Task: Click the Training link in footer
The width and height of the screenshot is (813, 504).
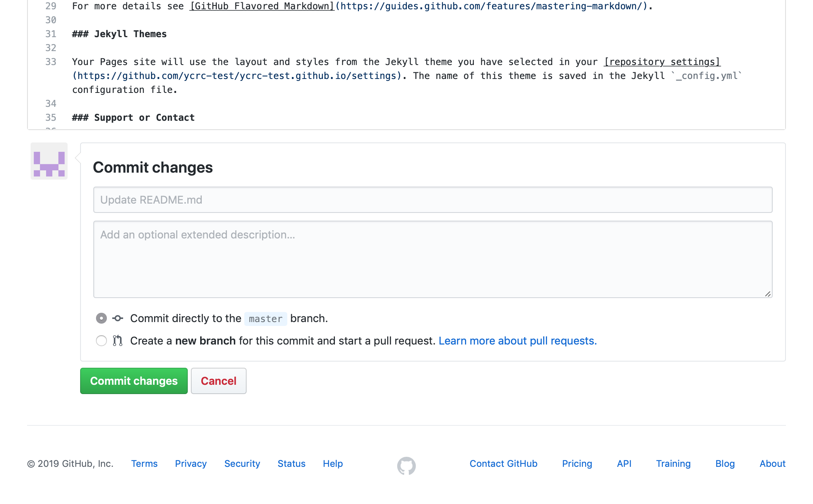Action: [x=674, y=463]
